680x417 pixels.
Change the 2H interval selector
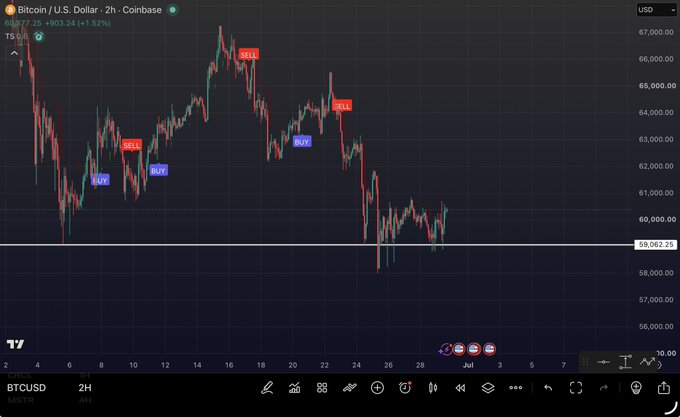[x=85, y=388]
